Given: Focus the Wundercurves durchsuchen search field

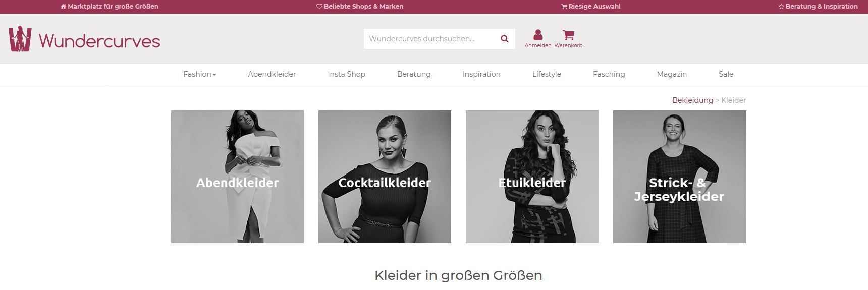Looking at the screenshot, I should 429,39.
